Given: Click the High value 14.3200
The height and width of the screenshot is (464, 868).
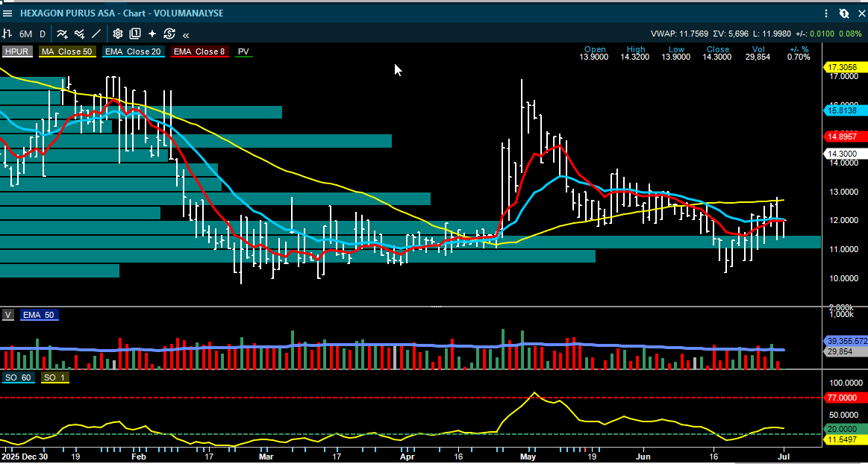Looking at the screenshot, I should coord(635,57).
